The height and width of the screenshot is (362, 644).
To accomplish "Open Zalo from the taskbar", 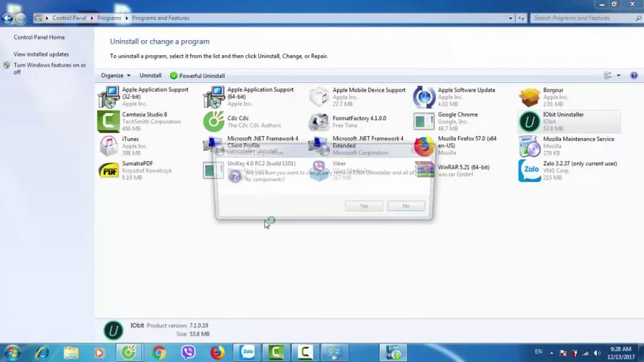I will [x=247, y=353].
